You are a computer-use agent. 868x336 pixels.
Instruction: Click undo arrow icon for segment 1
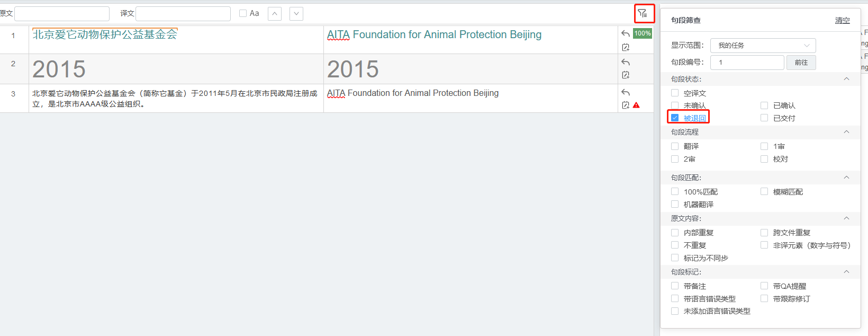tap(626, 34)
